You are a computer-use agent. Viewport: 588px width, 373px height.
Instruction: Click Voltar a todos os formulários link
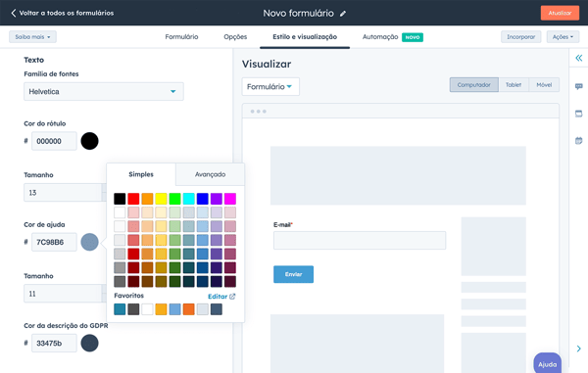[x=67, y=13]
